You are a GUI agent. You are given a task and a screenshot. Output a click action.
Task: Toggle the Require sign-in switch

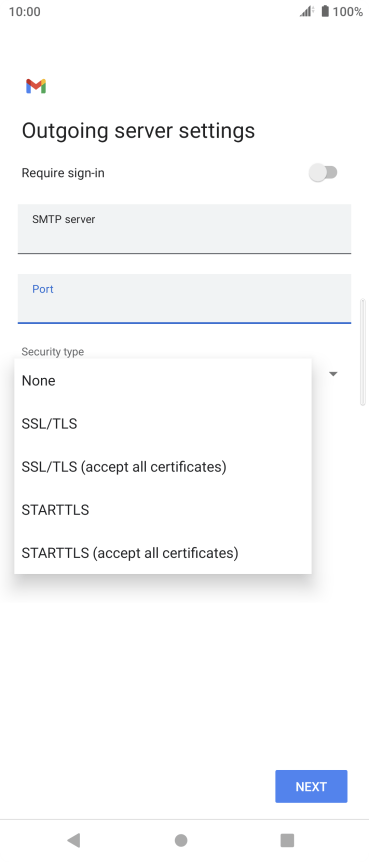click(x=323, y=173)
